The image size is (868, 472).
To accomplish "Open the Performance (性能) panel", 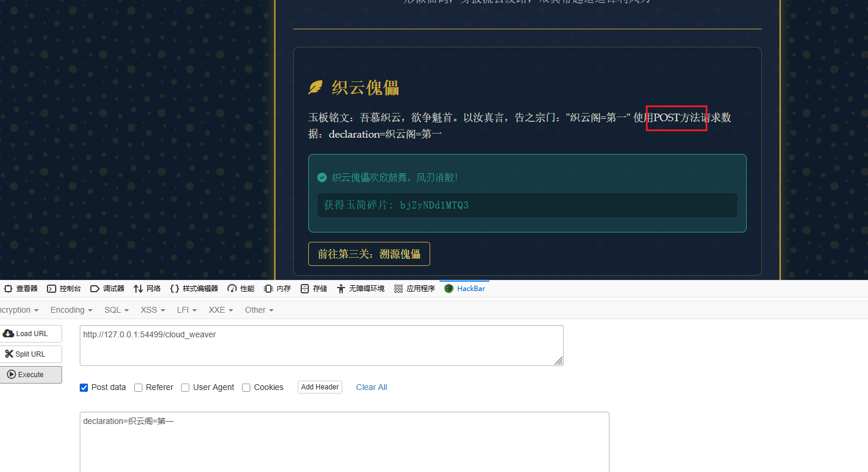I will pyautogui.click(x=241, y=289).
